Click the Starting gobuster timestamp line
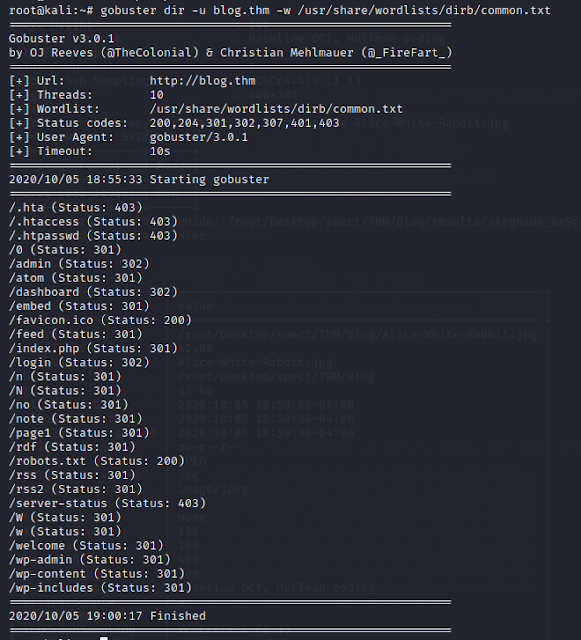 coord(139,180)
